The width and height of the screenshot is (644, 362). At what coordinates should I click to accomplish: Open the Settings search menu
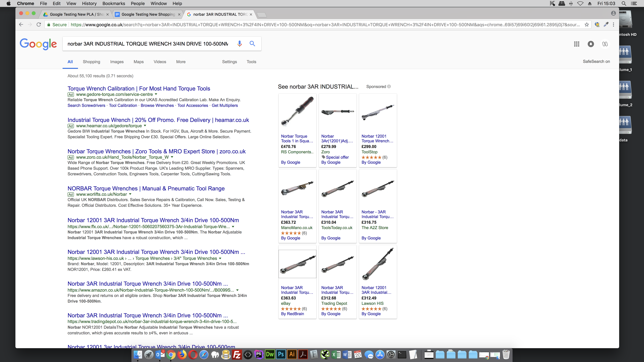tap(229, 62)
